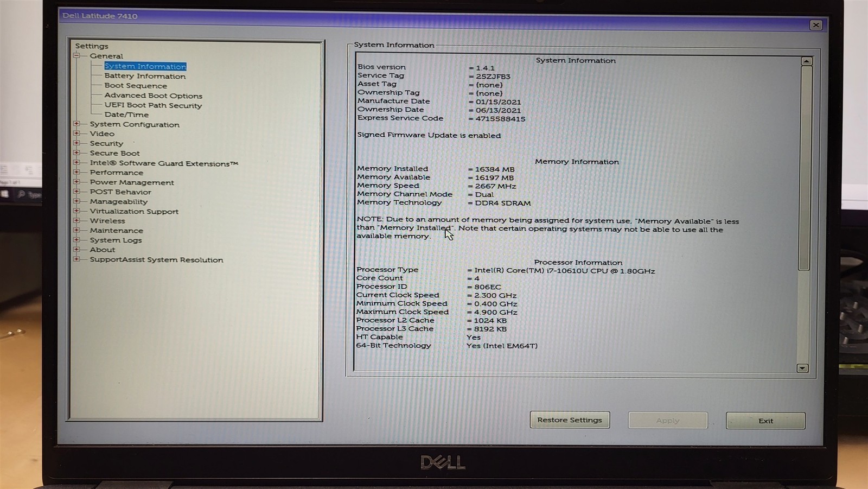Collapse the General tree node
The image size is (868, 489).
(76, 55)
